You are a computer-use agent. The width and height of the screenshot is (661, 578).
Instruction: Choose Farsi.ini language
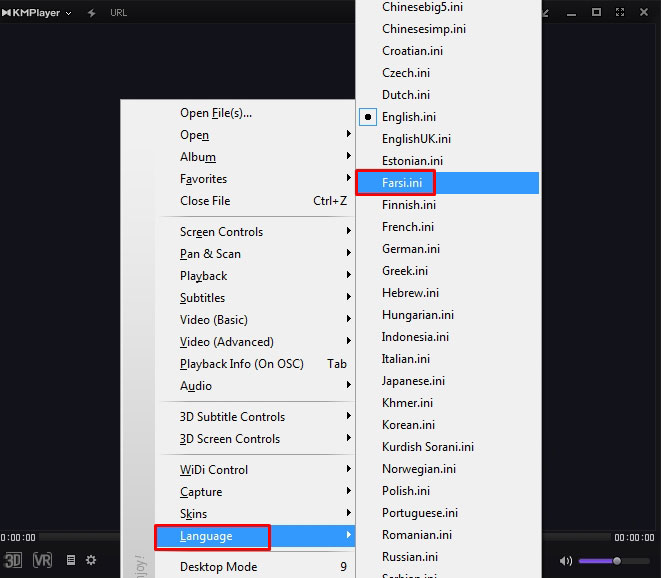tap(448, 183)
